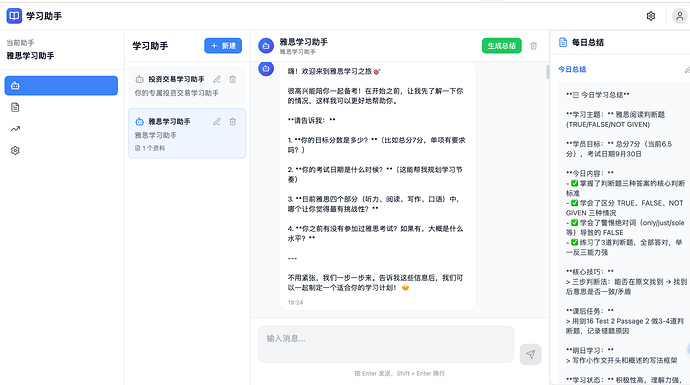
Task: Click the 新建 new assistant button
Action: point(223,45)
